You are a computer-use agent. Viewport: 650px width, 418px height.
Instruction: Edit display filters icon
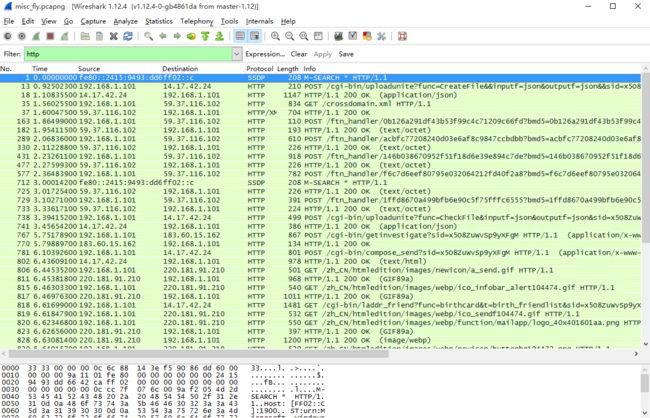click(353, 36)
